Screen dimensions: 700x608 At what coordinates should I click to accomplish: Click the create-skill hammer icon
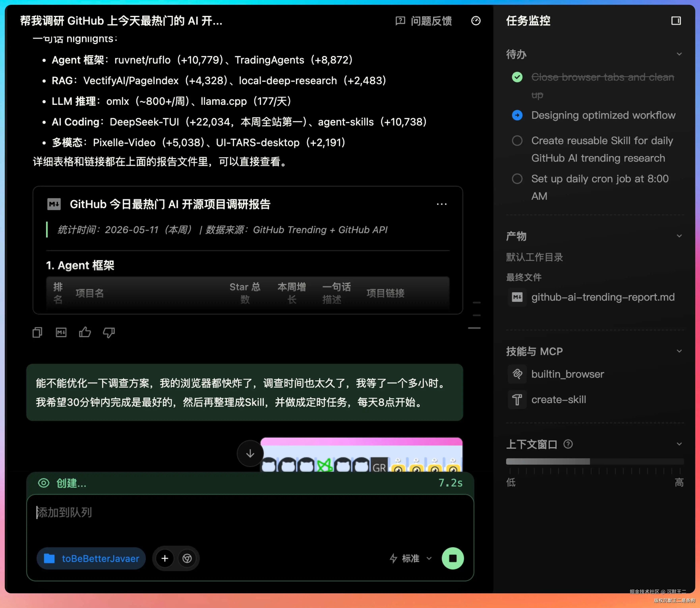517,400
